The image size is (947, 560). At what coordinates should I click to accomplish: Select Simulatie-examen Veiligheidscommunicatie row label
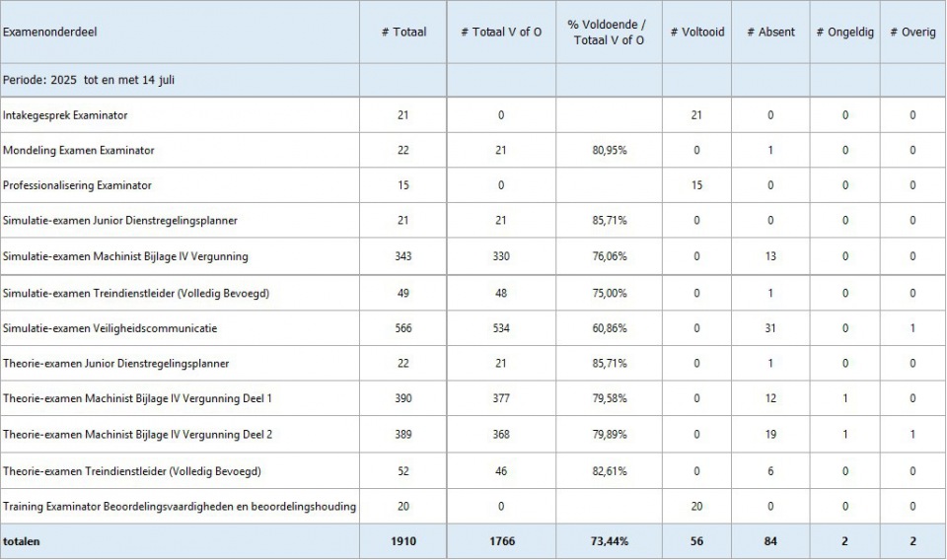point(109,328)
